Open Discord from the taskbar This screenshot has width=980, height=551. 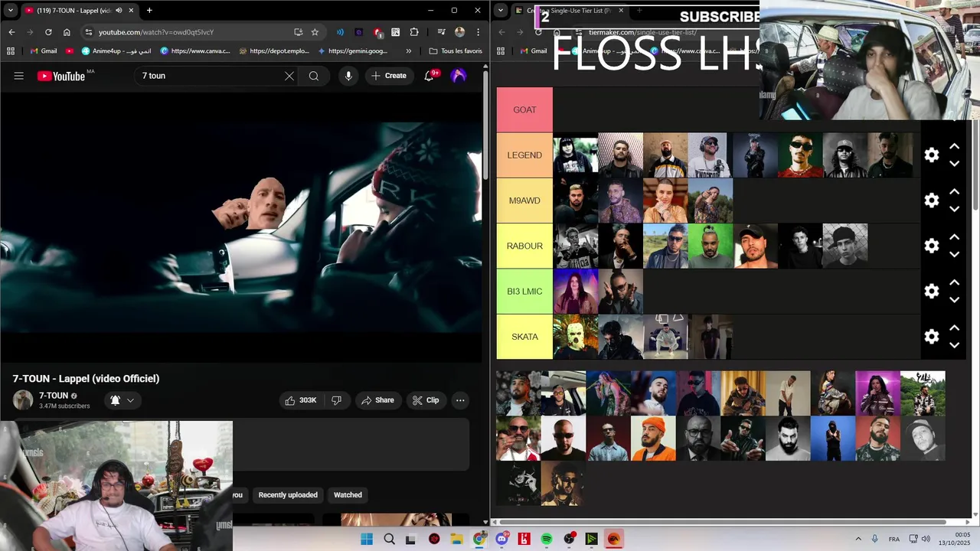(501, 539)
